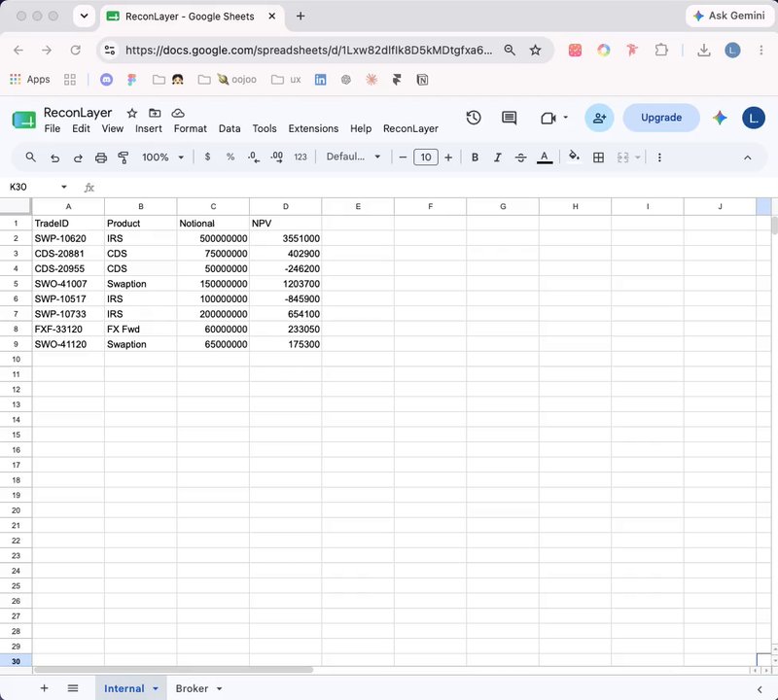Click the cell name box showing K30
Image resolution: width=778 pixels, height=700 pixels.
tap(38, 187)
